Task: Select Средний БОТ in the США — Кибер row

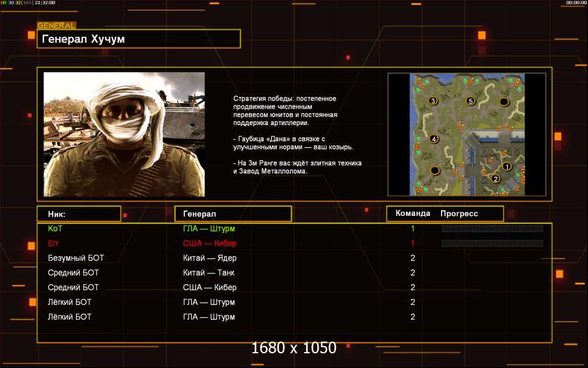Action: tap(73, 287)
